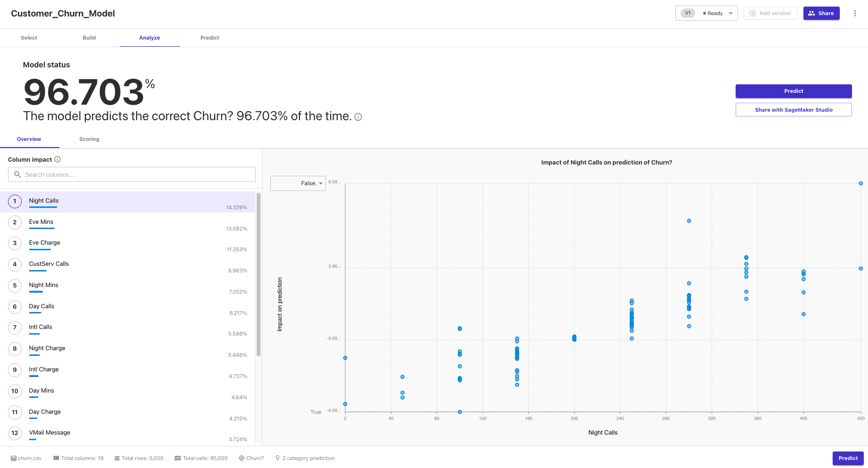
Task: Click the Total cells grid icon
Action: coord(178,458)
